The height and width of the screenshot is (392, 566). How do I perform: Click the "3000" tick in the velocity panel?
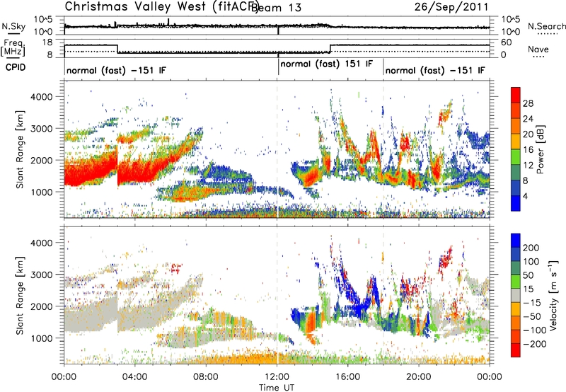pos(41,275)
